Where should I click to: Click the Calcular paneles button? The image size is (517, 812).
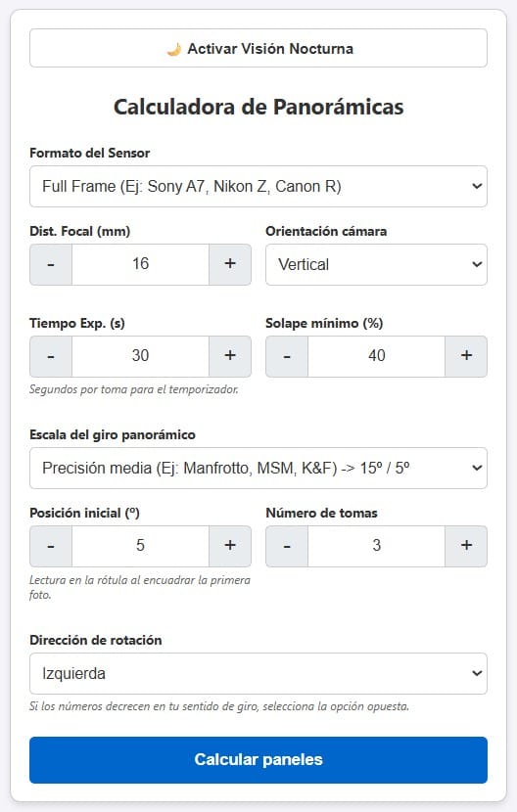click(258, 760)
